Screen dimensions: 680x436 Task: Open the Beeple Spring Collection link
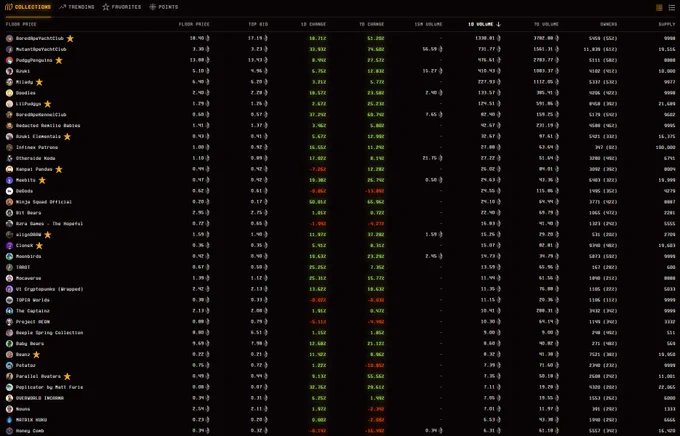pyautogui.click(x=49, y=333)
